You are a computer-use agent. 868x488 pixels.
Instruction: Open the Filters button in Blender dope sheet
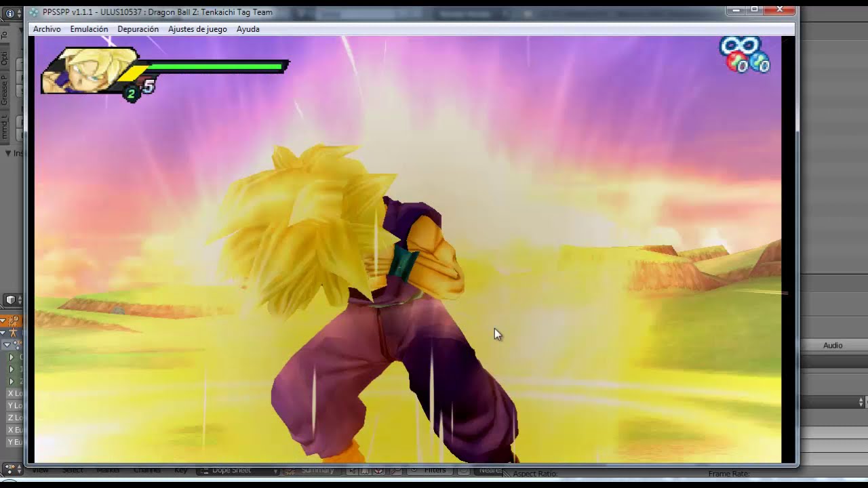click(x=429, y=470)
